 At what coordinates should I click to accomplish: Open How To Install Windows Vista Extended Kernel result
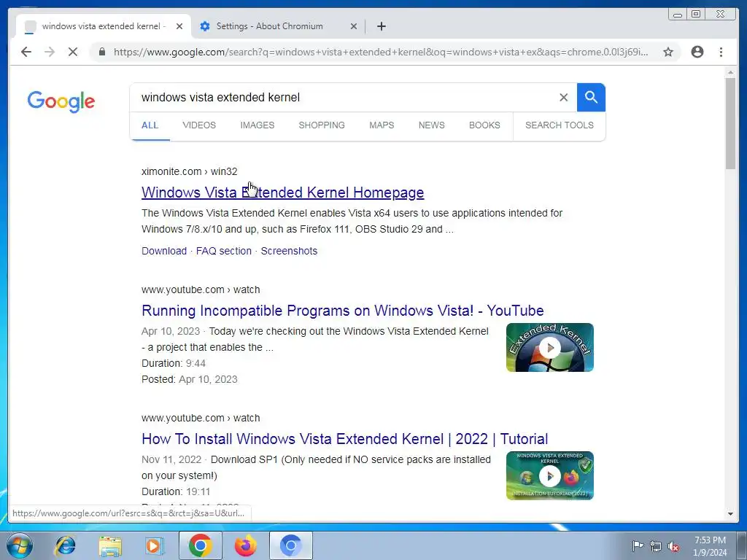[344, 438]
